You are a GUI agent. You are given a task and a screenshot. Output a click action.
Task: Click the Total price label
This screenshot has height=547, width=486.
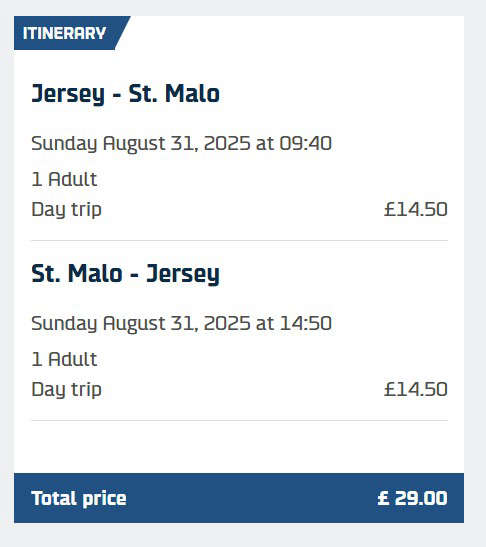pyautogui.click(x=79, y=499)
